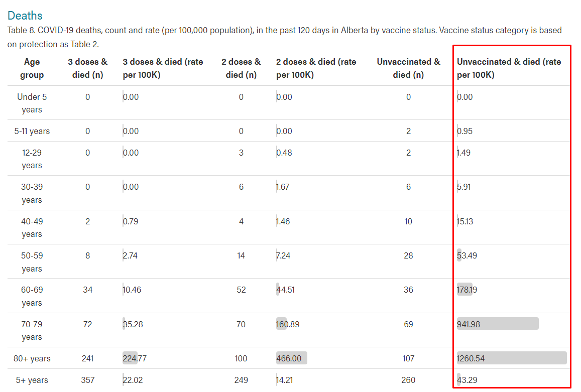The height and width of the screenshot is (392, 581).
Task: Select Unvaccinated & died rate per 100K header
Action: (x=509, y=68)
